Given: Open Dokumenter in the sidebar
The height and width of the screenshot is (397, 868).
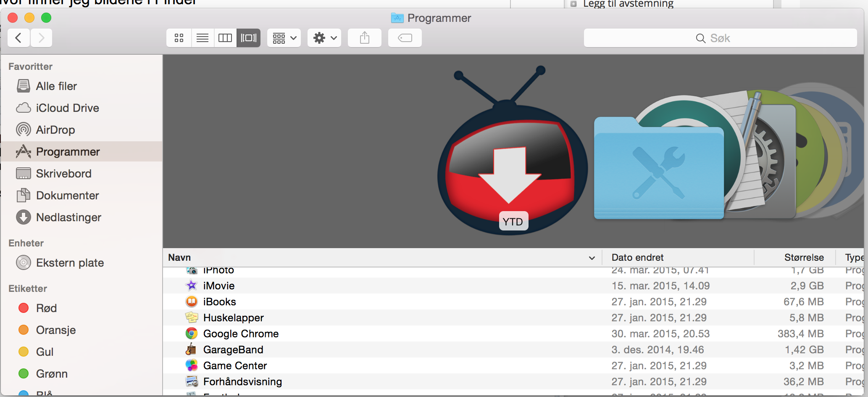Looking at the screenshot, I should point(82,196).
